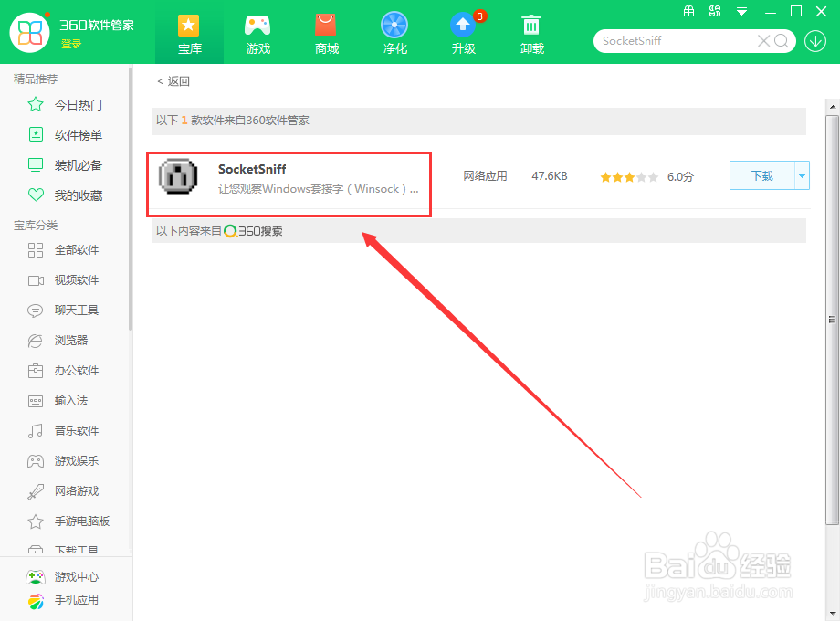Click the main results vertical scrollbar
Screen dimensions: 840x621
tap(832, 320)
